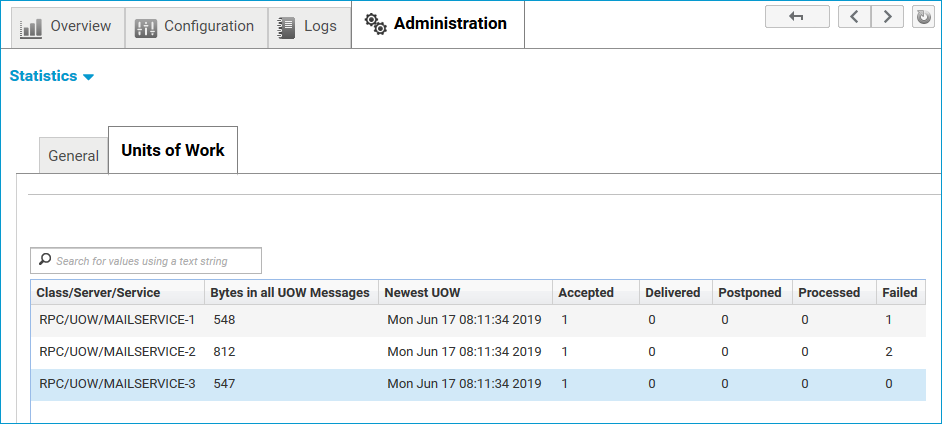942x424 pixels.
Task: Click the back return arrow button
Action: tap(797, 17)
